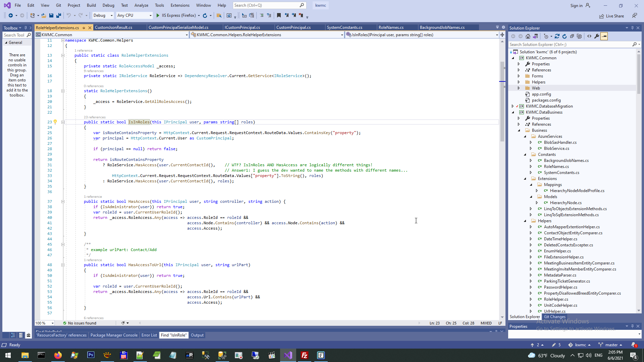Pin the RoleHelperExtensions.cs tab

coord(84,28)
